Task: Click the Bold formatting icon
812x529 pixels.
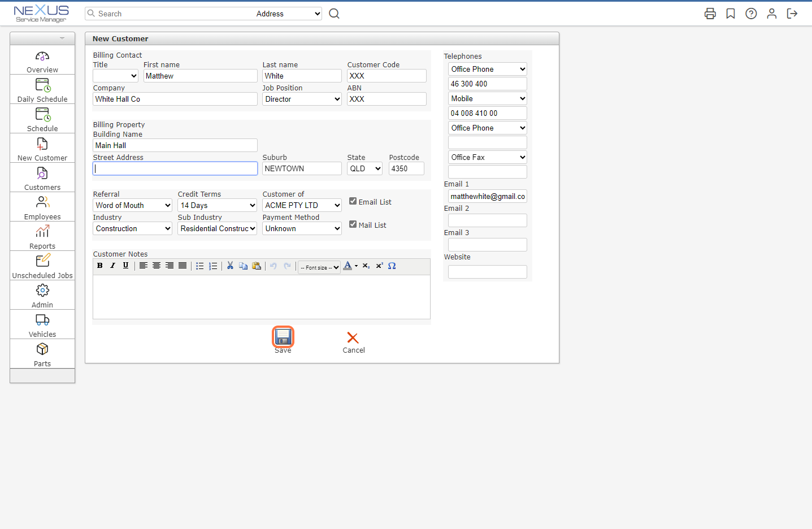Action: click(100, 266)
